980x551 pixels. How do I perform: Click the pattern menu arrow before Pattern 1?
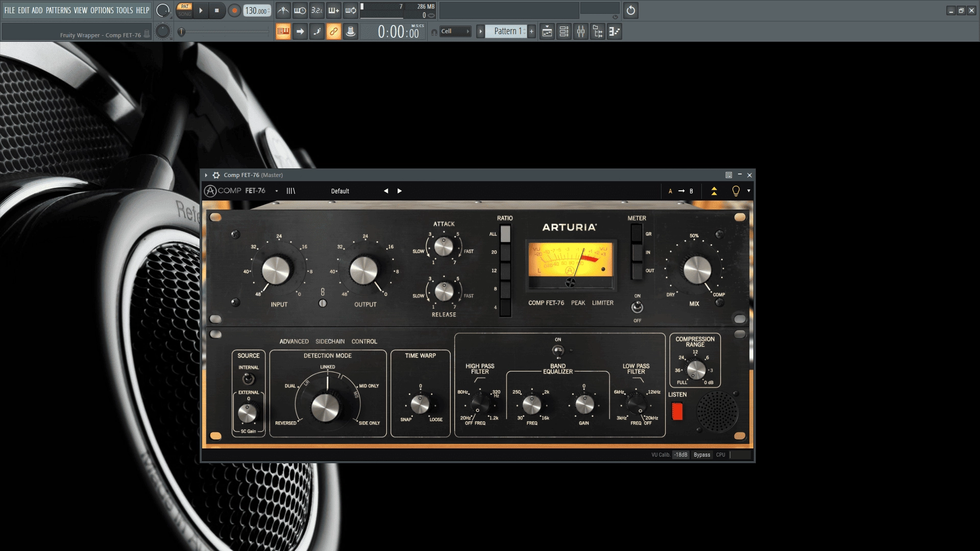[480, 31]
